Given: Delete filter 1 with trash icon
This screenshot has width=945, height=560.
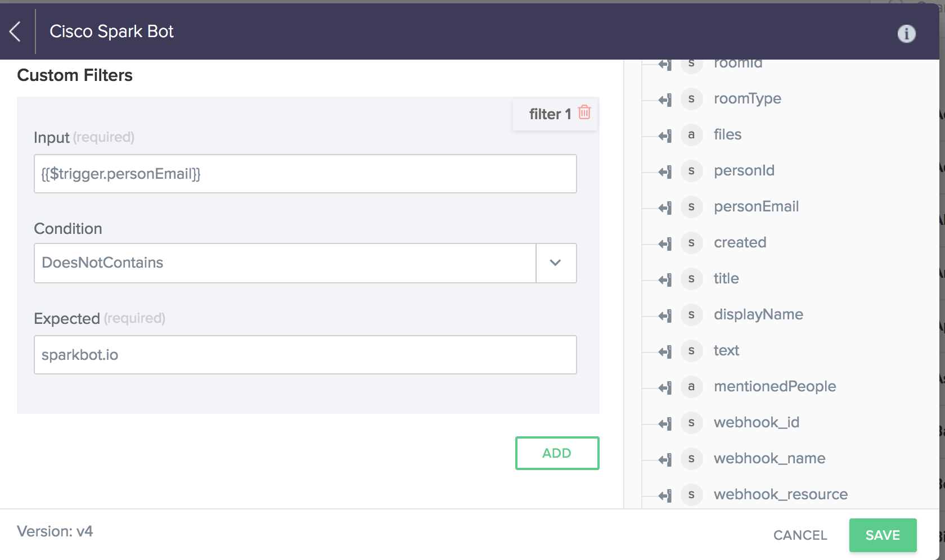Looking at the screenshot, I should [x=584, y=112].
